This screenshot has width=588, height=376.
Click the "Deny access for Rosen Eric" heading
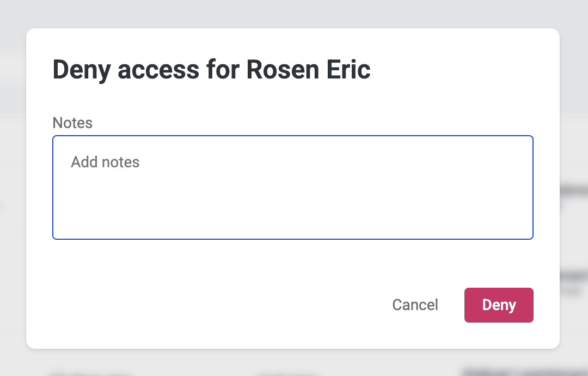(211, 70)
